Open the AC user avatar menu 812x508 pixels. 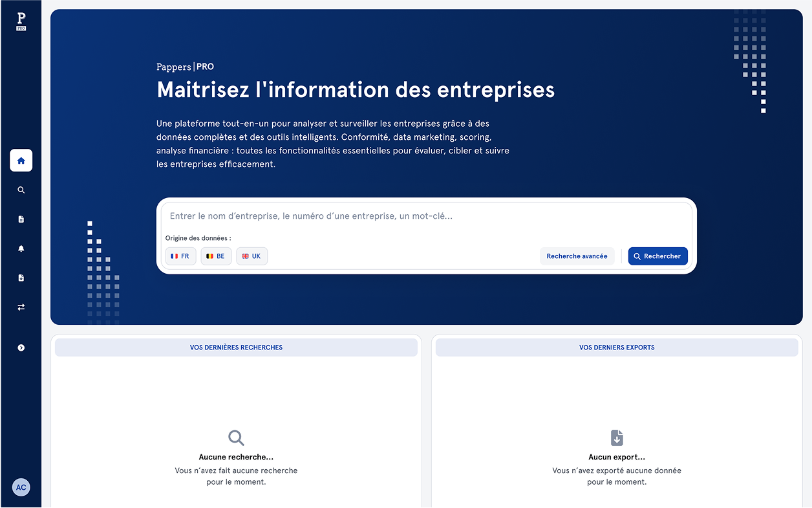21,487
